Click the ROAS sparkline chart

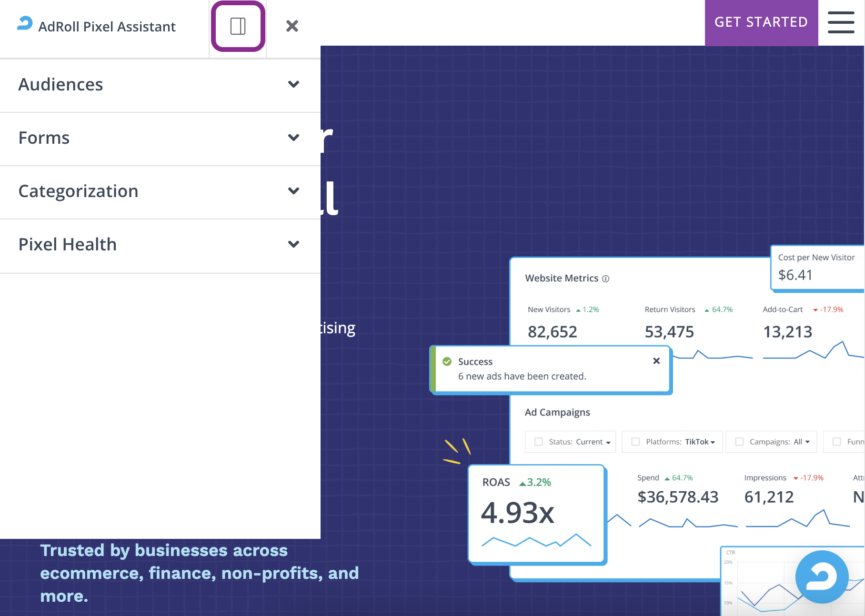pos(536,540)
